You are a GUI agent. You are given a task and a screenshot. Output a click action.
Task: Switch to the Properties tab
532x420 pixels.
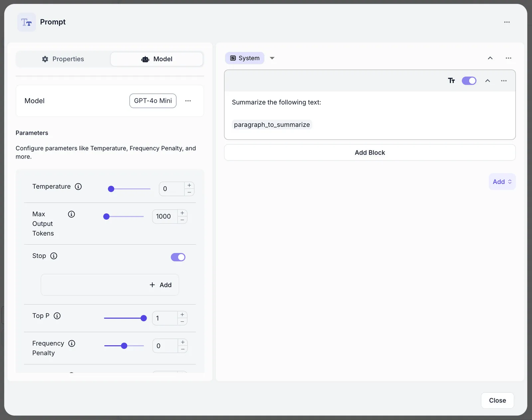pos(63,59)
